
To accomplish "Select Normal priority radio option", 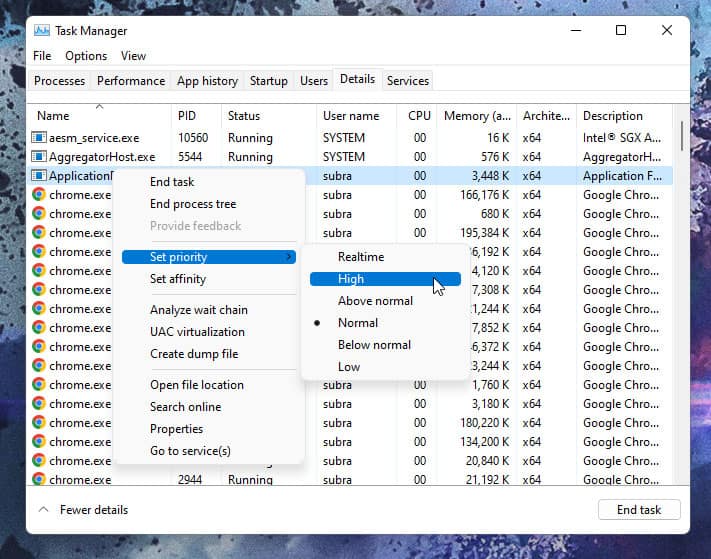I will pos(357,323).
